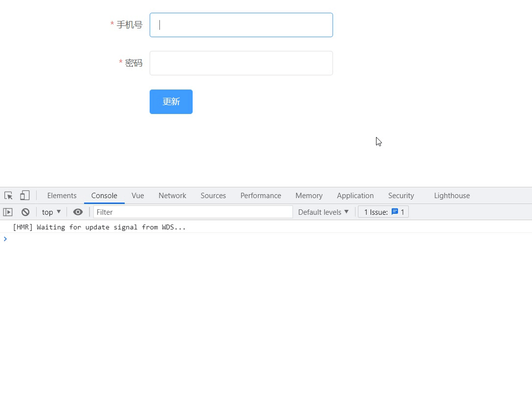Click the console Filter box
Screen dimensions: 532x408
(x=193, y=212)
